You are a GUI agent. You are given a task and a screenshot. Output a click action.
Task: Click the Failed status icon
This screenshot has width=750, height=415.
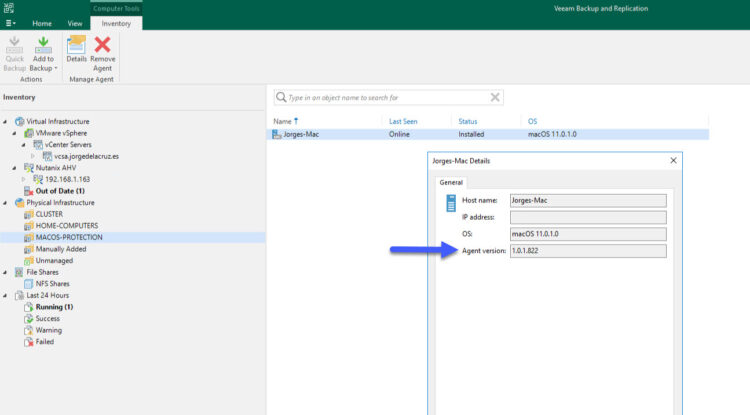[29, 342]
